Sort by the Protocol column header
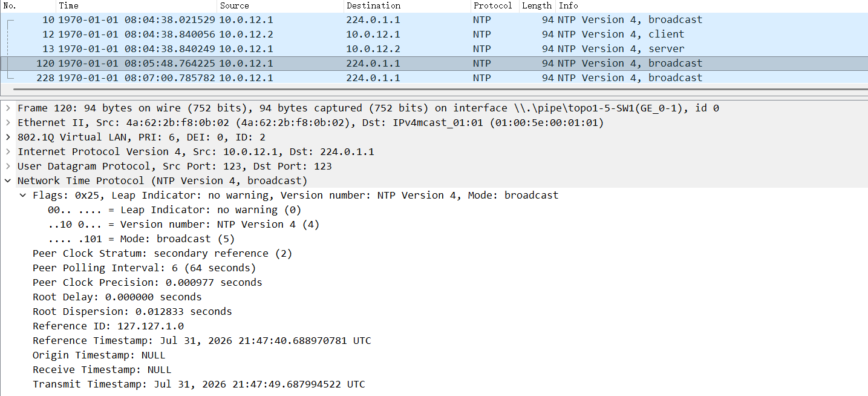 tap(495, 5)
